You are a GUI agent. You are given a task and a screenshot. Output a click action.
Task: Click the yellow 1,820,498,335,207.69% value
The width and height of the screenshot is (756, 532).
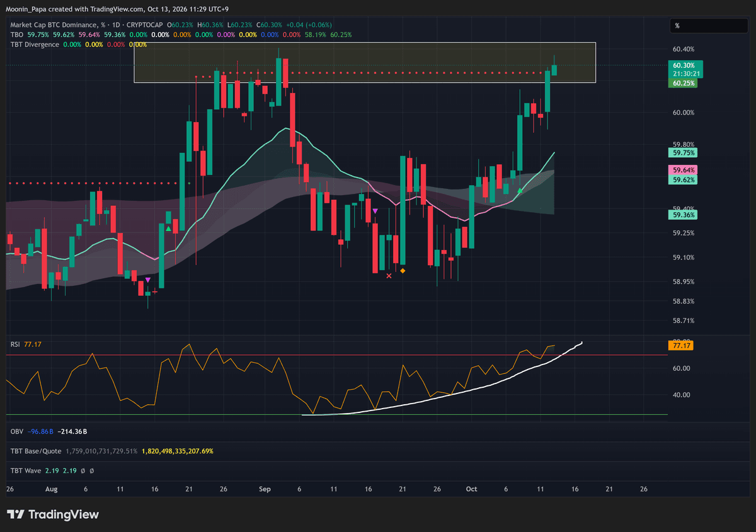(178, 451)
